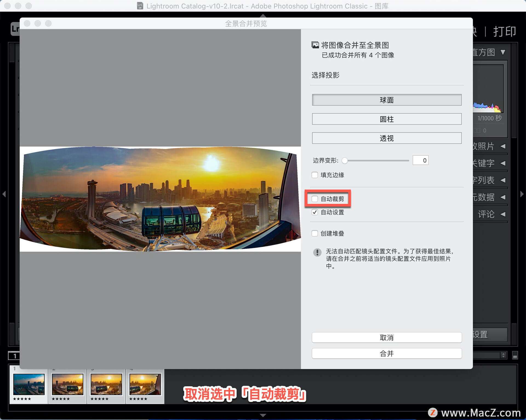526x420 pixels.
Task: Select the 透视 (Perspective) projection button
Action: point(387,138)
